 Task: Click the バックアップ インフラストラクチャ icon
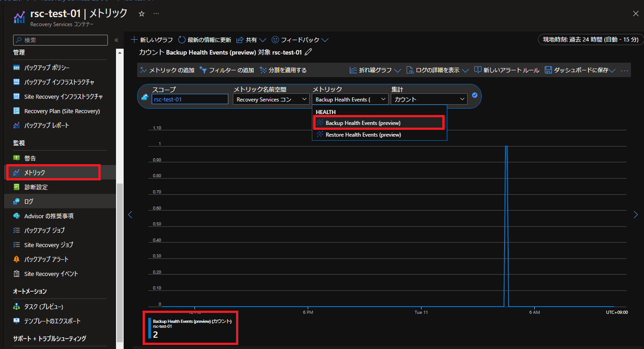(16, 82)
